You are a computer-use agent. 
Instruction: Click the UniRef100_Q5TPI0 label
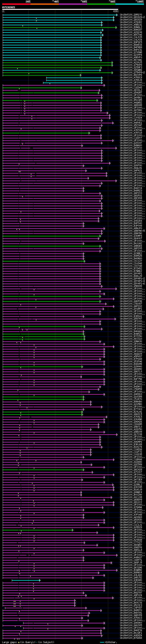(x=131, y=148)
